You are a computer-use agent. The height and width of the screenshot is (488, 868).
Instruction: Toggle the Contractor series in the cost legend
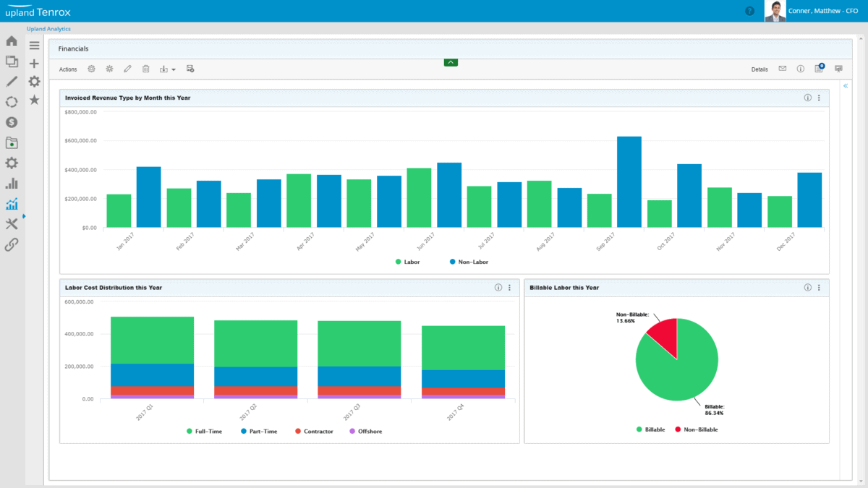[x=312, y=430]
